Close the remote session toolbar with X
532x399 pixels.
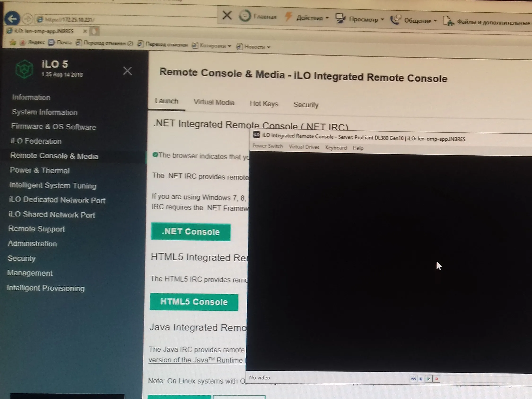(x=227, y=15)
